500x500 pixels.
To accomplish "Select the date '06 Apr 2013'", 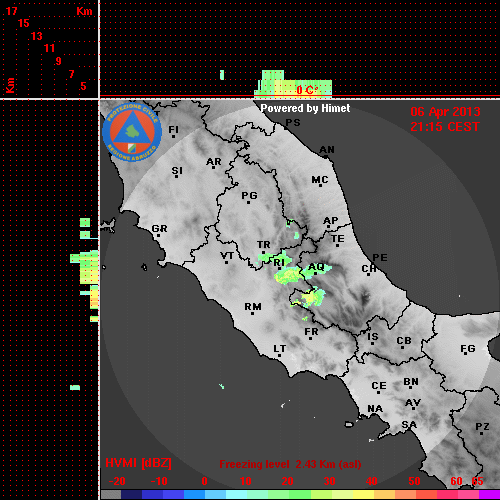I will coord(445,112).
